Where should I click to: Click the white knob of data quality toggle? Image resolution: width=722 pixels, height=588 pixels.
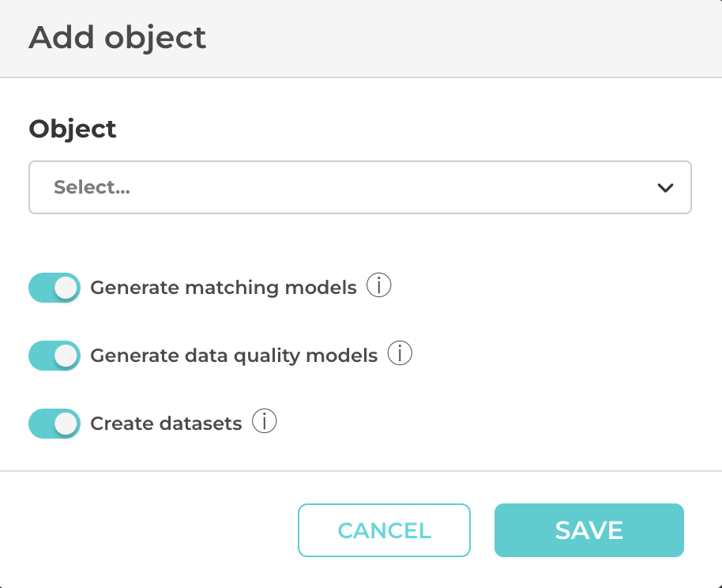(x=66, y=356)
